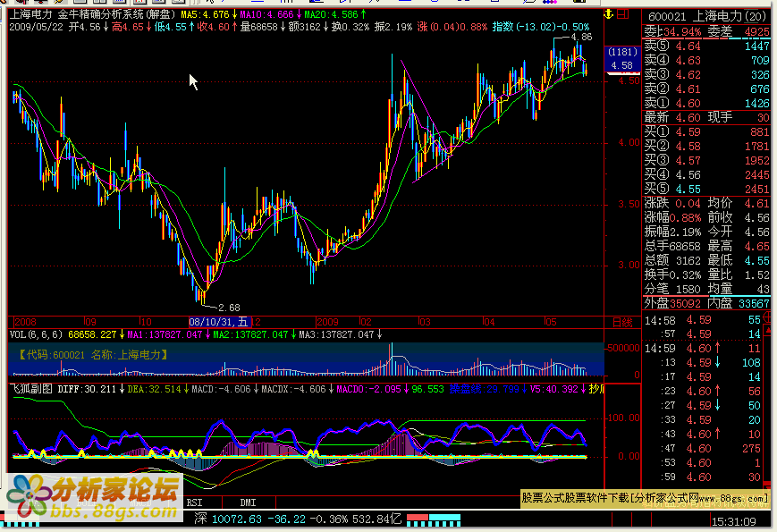This screenshot has width=777, height=532.
Task: Click the 卖④ 4.63 ask row
Action: 706,61
